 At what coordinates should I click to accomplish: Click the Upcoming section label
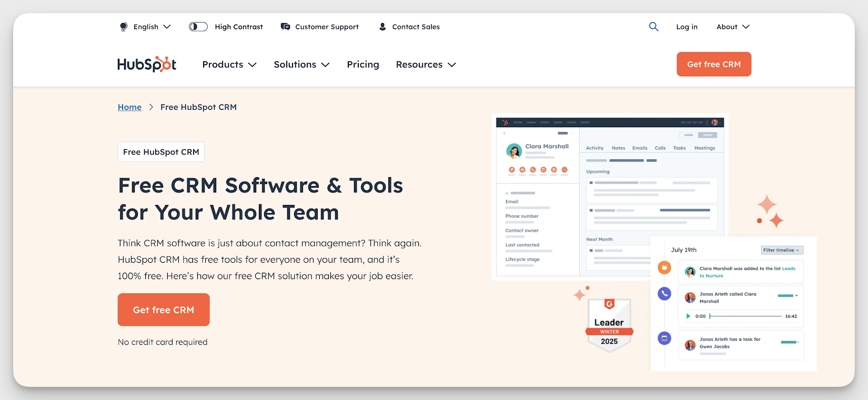pyautogui.click(x=598, y=172)
